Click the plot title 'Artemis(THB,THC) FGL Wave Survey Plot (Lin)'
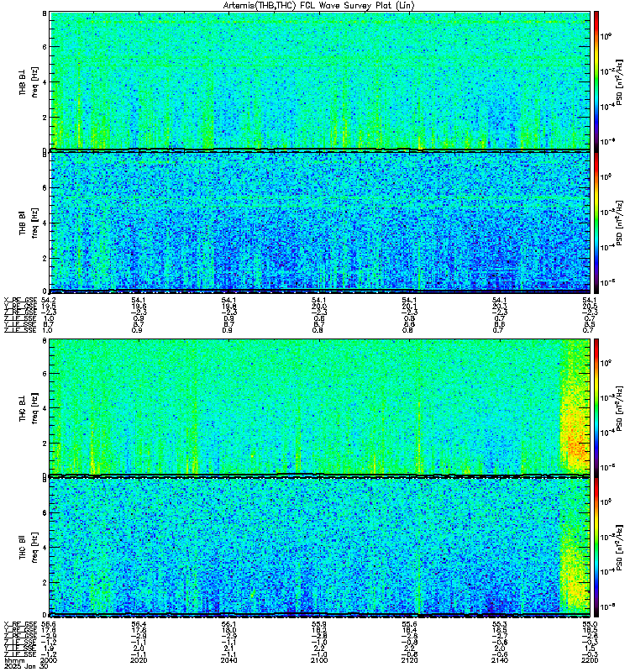 (318, 6)
